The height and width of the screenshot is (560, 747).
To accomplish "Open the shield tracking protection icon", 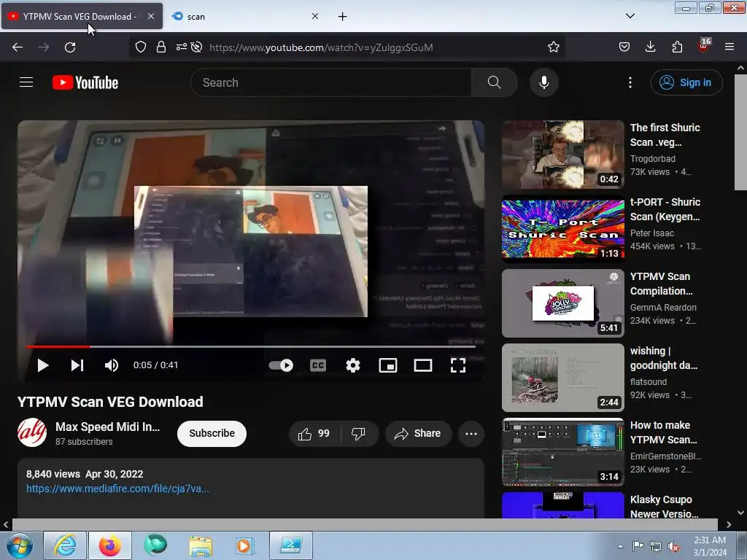I will (141, 47).
